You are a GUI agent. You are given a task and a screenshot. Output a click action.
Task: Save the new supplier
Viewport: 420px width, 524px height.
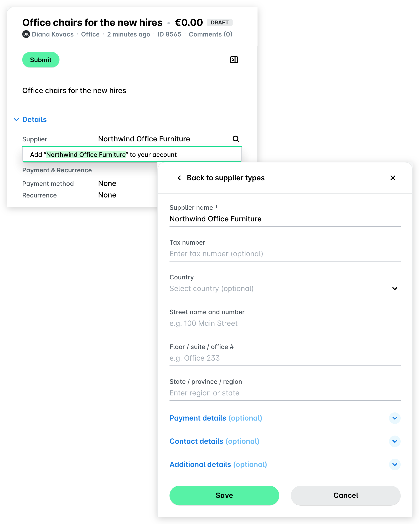(x=224, y=495)
